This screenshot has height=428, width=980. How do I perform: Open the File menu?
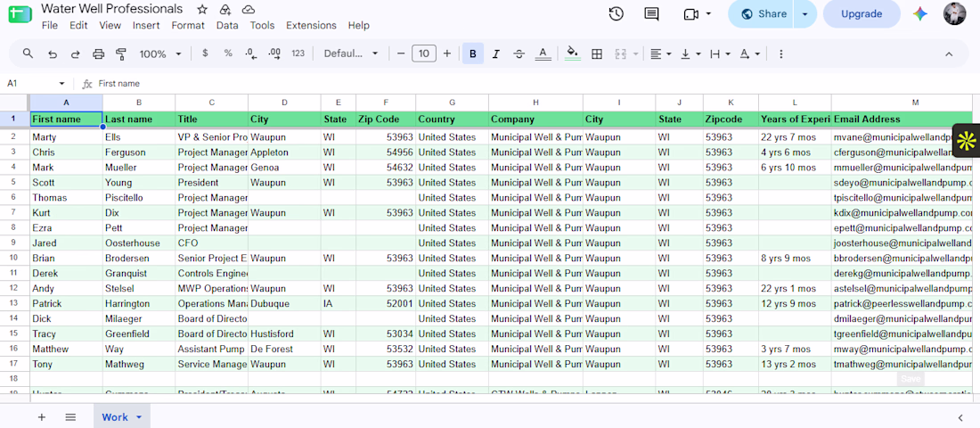click(49, 26)
